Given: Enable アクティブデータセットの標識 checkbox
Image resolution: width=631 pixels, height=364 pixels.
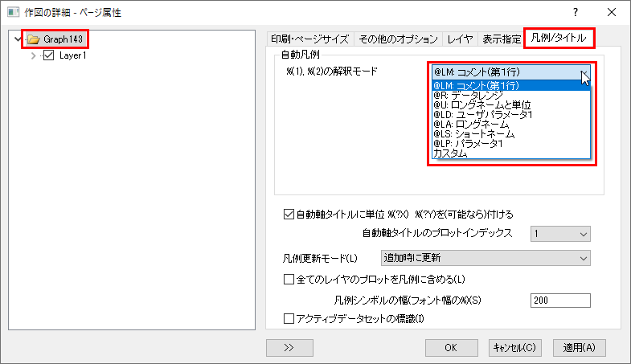Looking at the screenshot, I should (289, 318).
